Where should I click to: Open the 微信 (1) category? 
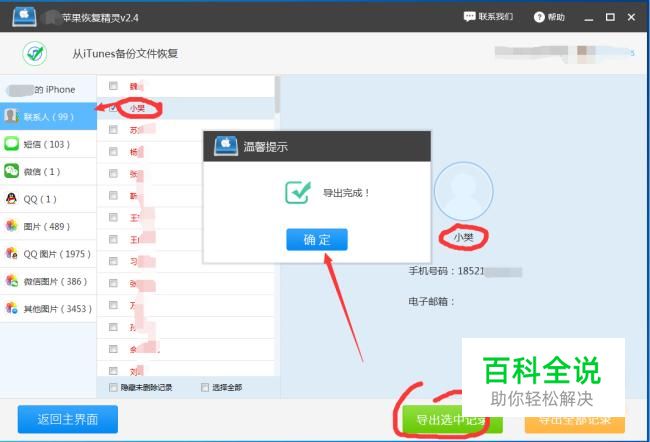click(x=48, y=171)
